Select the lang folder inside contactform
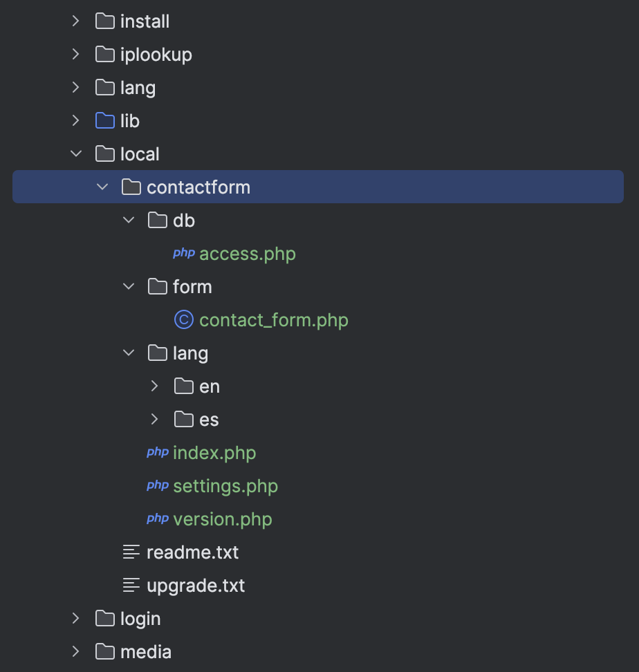 [x=190, y=353]
